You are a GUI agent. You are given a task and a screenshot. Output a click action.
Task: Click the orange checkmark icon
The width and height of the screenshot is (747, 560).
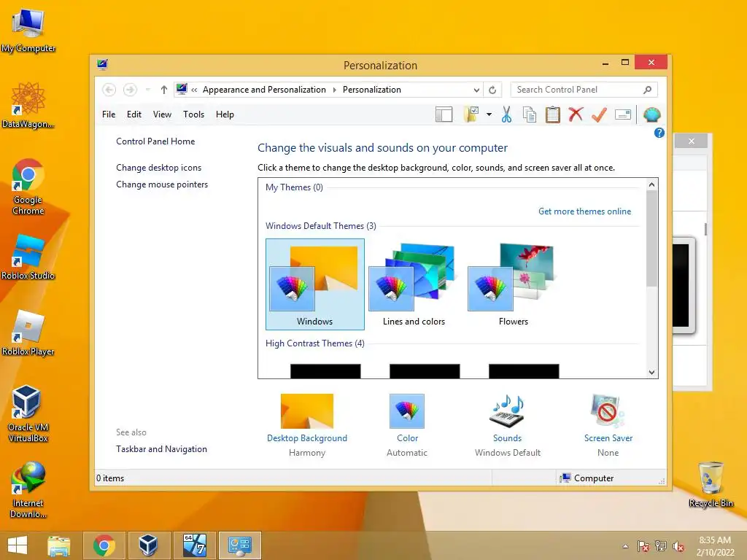click(600, 114)
